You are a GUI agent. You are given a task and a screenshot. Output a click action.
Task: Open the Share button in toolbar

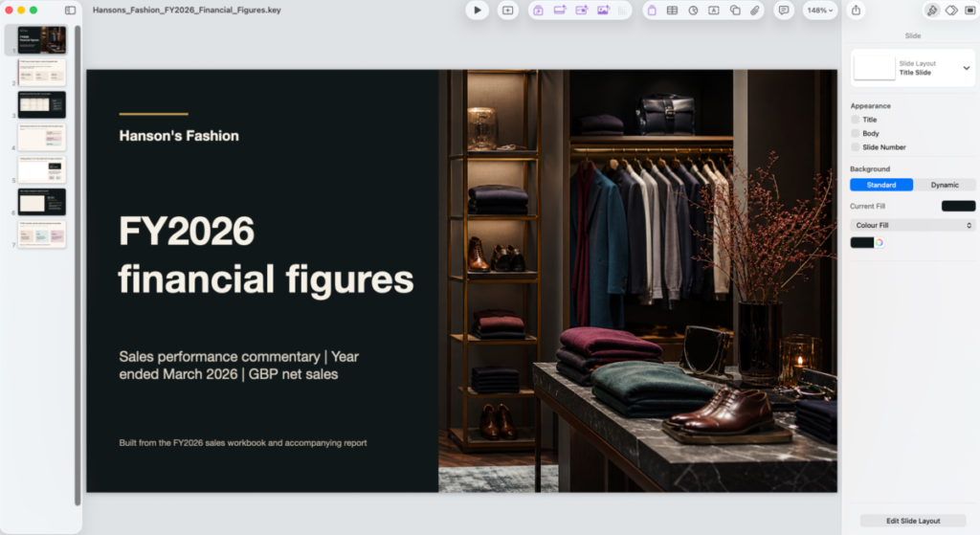tap(857, 10)
